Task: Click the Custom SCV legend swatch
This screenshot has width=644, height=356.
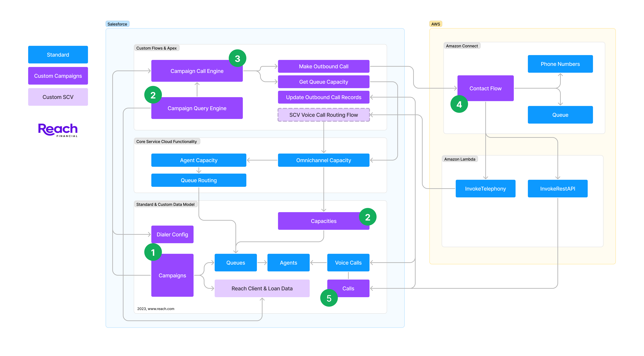Action: coord(58,97)
